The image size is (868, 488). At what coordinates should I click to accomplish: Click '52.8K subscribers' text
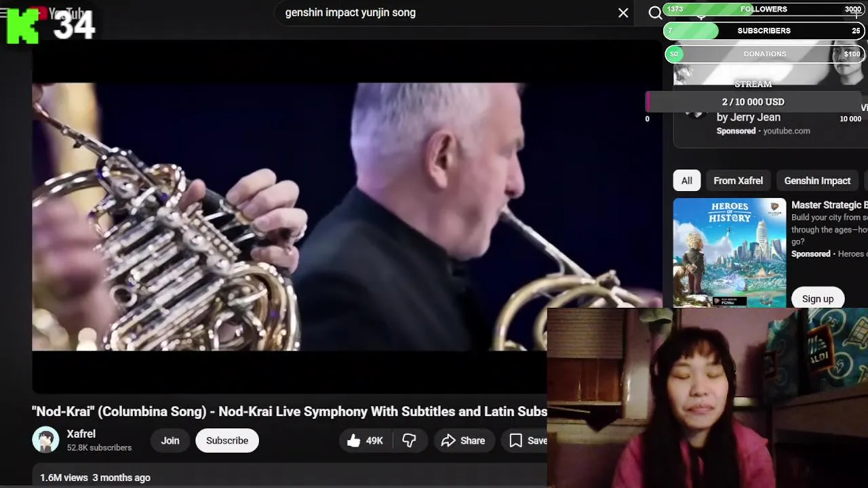[x=99, y=448]
